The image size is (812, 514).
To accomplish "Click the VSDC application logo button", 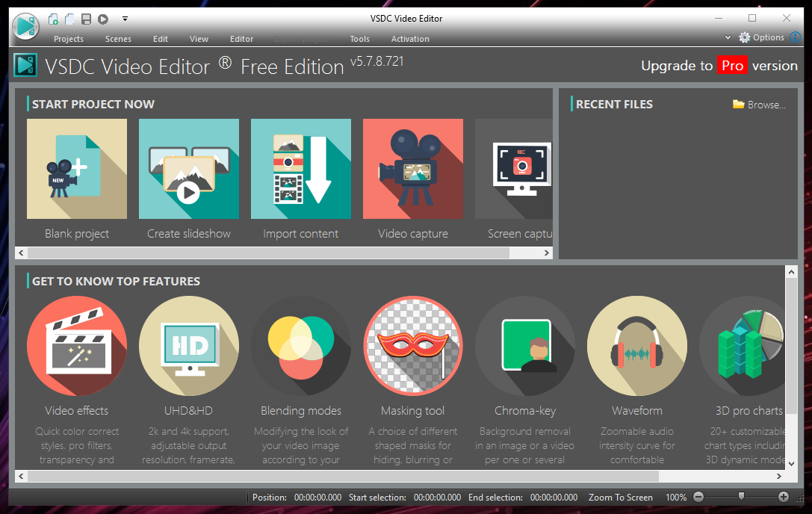I will point(25,25).
